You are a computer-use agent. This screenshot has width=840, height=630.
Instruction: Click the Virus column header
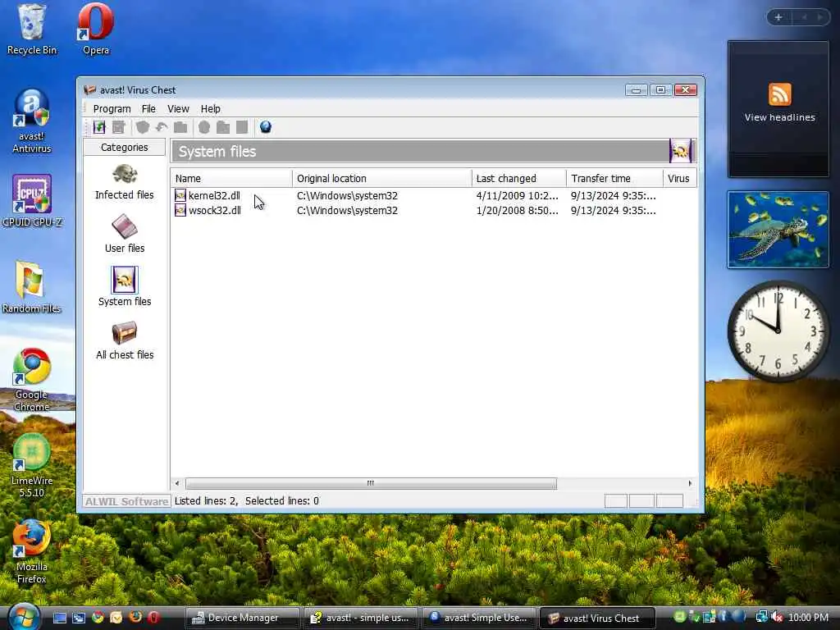pos(679,178)
